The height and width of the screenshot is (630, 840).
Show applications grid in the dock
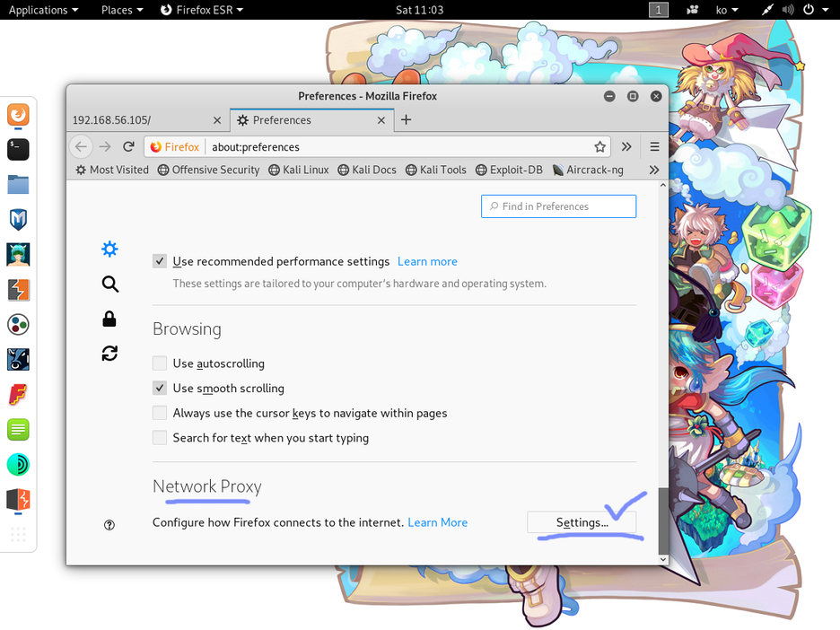[x=18, y=534]
